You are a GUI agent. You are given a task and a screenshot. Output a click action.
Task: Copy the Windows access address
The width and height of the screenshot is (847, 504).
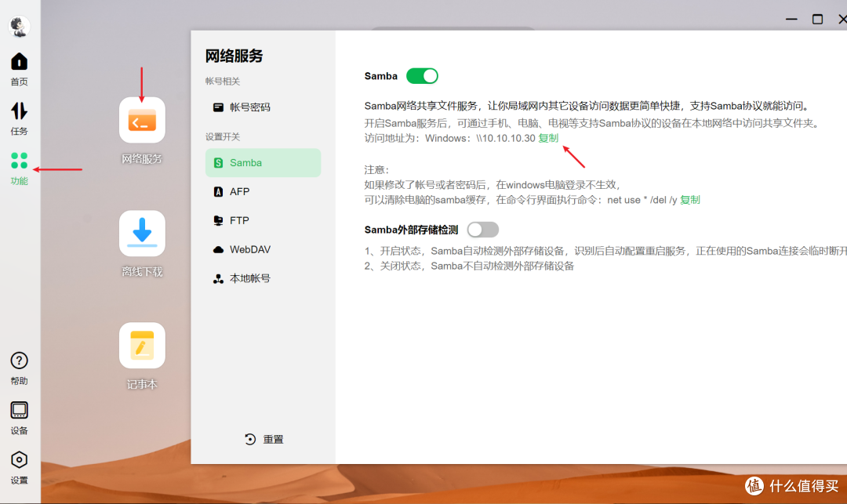(548, 138)
